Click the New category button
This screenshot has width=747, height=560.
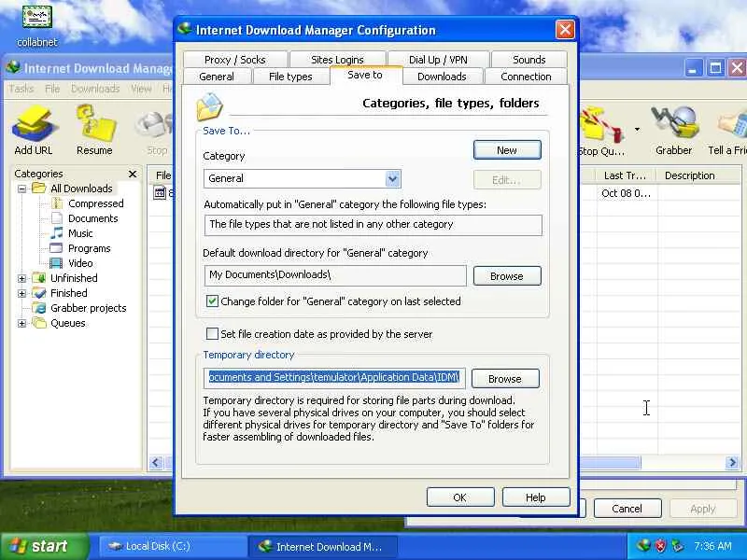(507, 150)
